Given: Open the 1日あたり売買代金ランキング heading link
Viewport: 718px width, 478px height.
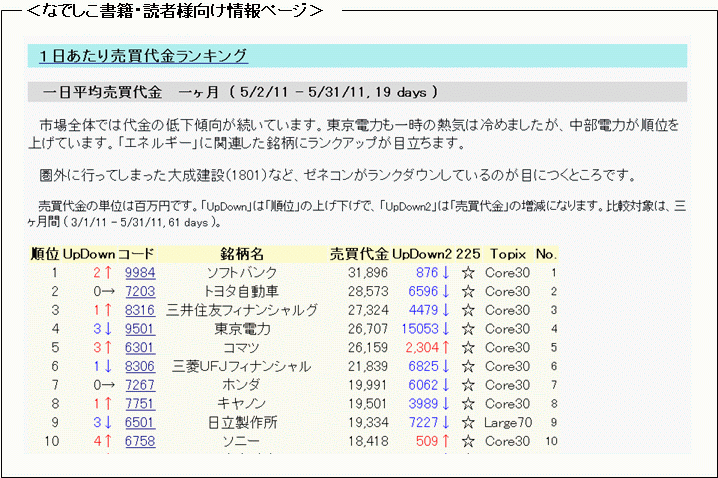Looking at the screenshot, I should (143, 56).
